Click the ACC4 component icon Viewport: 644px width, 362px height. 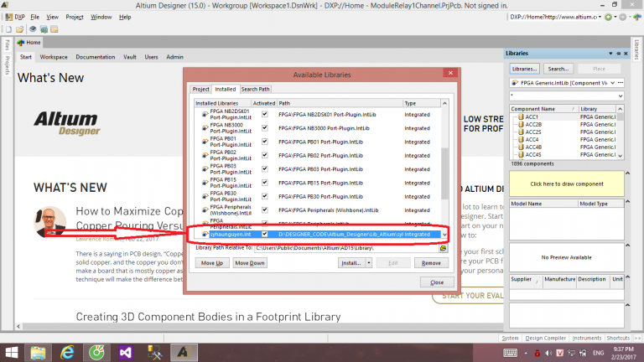point(521,140)
